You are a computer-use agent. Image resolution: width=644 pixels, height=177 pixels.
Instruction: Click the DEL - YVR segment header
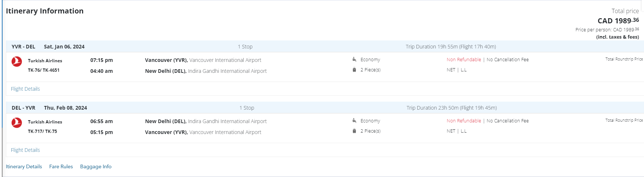23,108
